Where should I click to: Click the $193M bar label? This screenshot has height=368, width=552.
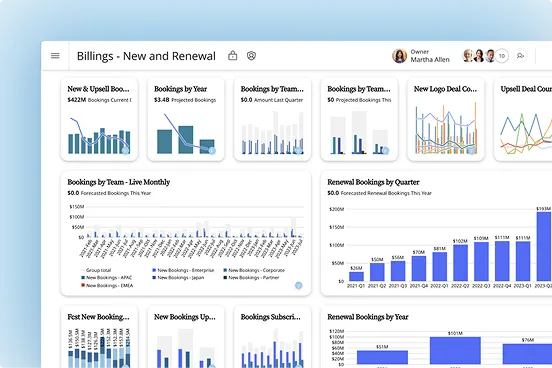[x=544, y=209]
